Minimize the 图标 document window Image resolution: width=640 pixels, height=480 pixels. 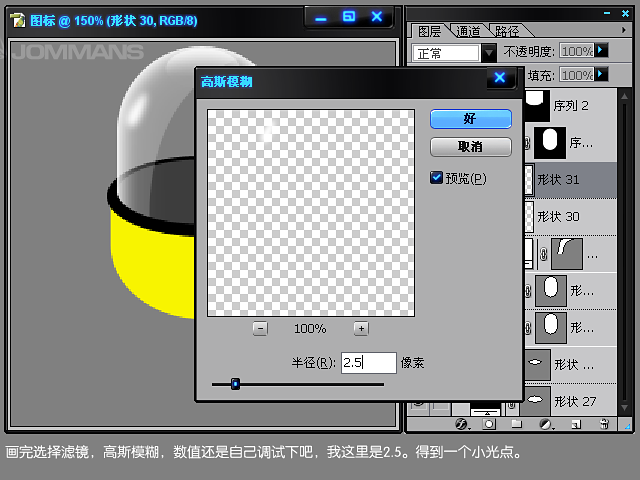click(x=321, y=19)
